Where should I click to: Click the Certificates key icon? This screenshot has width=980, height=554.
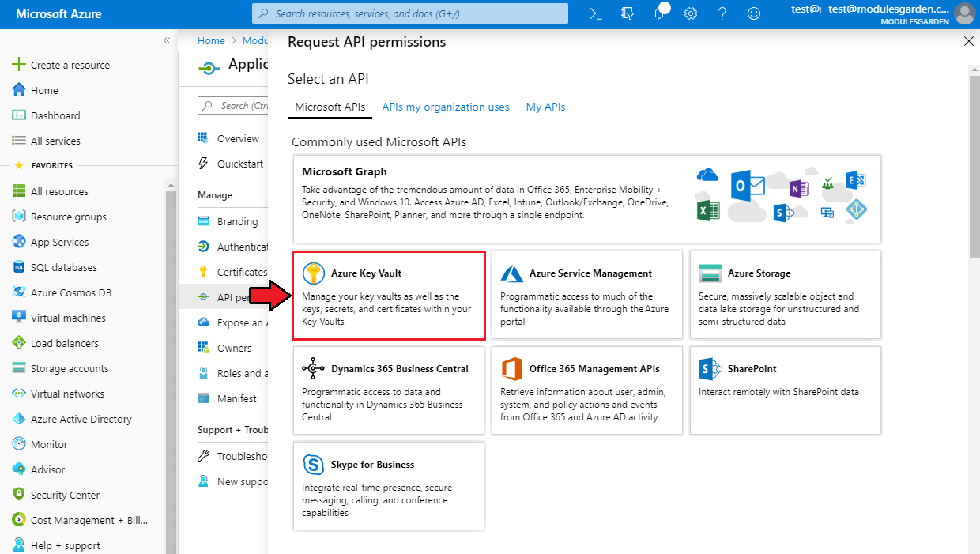[203, 272]
